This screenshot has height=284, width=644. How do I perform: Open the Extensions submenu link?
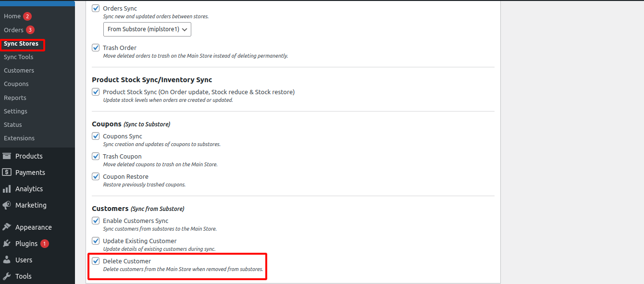click(19, 138)
